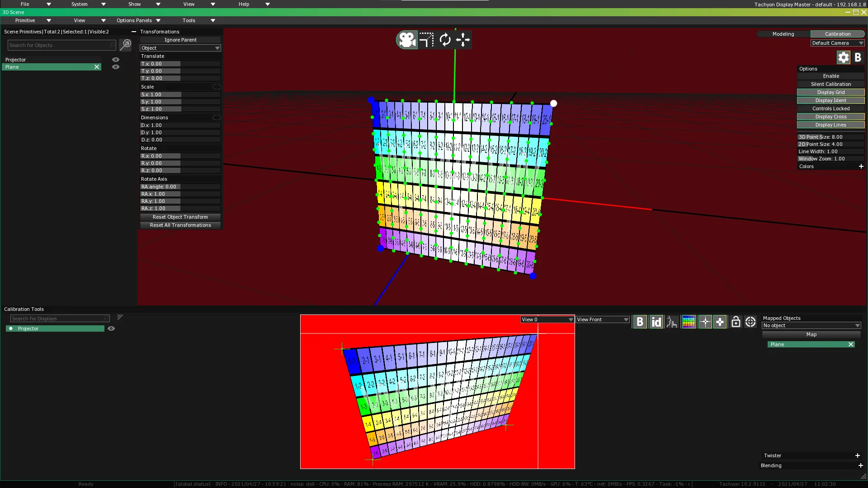Select the scale tool in viewport toolbar

point(426,40)
